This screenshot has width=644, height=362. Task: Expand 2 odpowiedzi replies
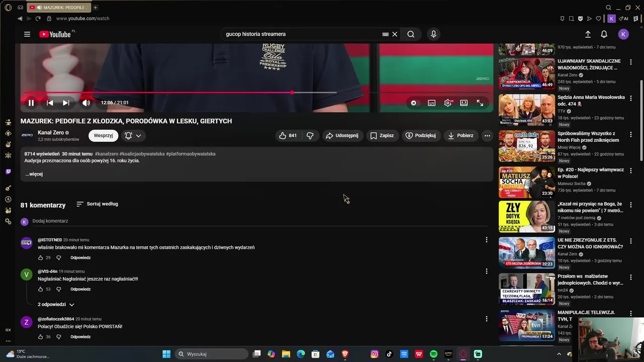coord(56,304)
